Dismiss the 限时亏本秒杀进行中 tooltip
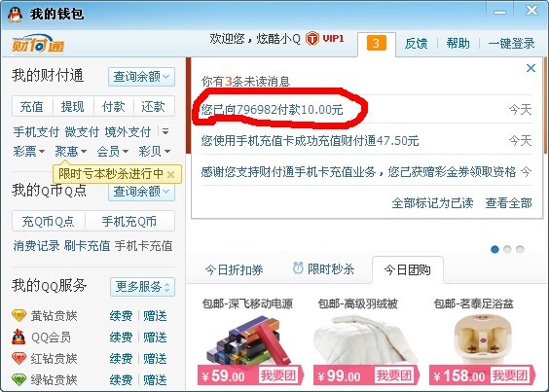 point(171,174)
